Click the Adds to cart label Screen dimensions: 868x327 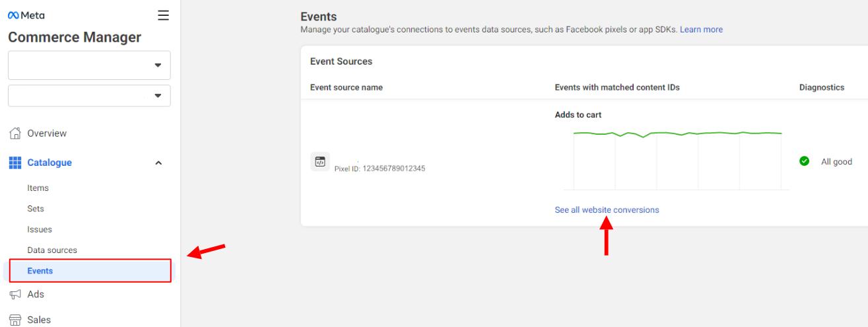[578, 115]
